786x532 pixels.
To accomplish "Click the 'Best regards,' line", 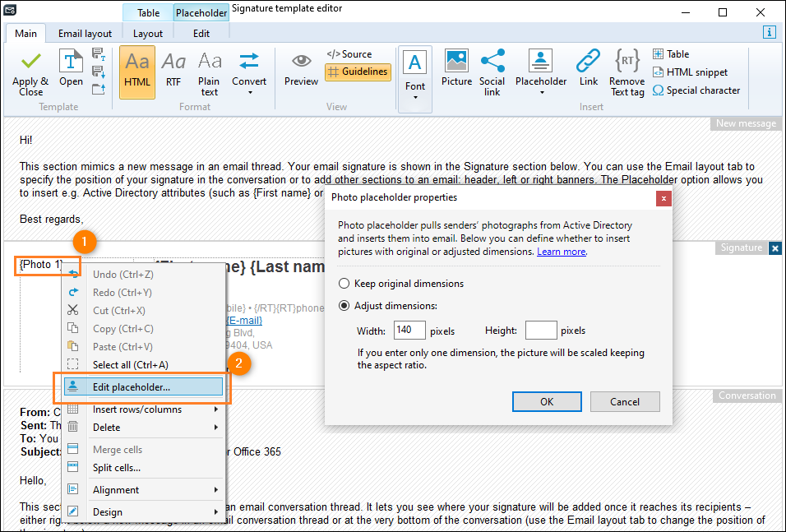I will coord(52,219).
